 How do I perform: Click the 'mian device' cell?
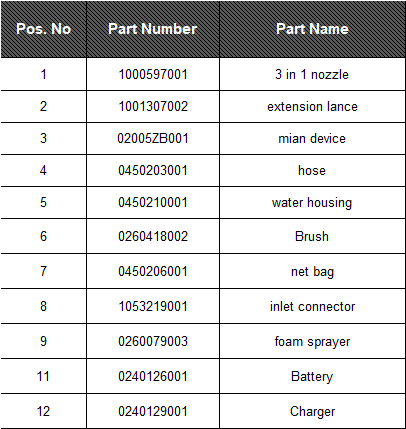tap(312, 138)
